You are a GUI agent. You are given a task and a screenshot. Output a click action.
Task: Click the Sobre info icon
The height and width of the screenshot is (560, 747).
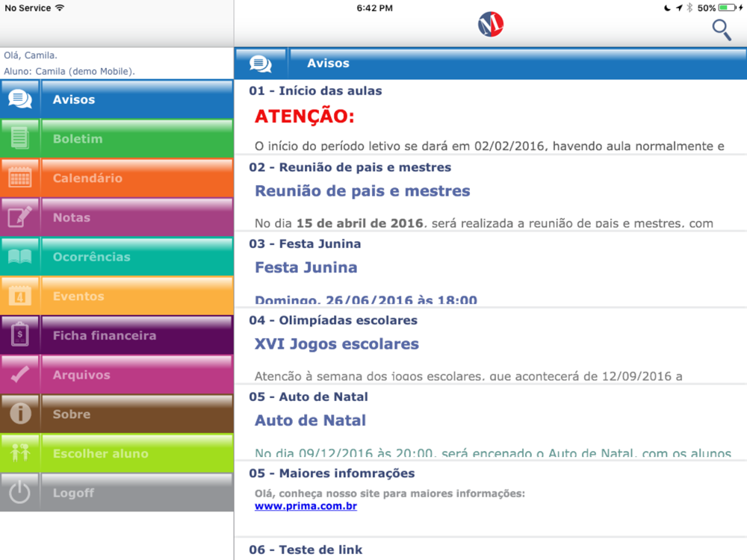[20, 414]
